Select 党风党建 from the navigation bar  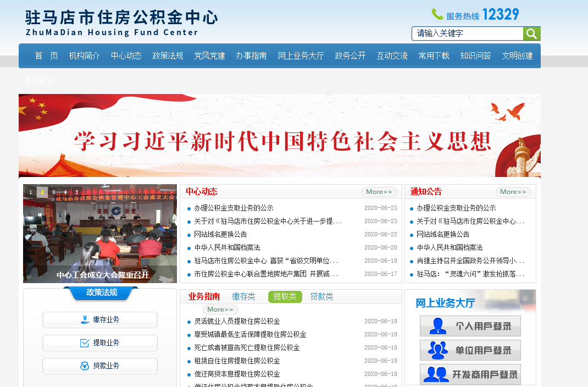209,56
